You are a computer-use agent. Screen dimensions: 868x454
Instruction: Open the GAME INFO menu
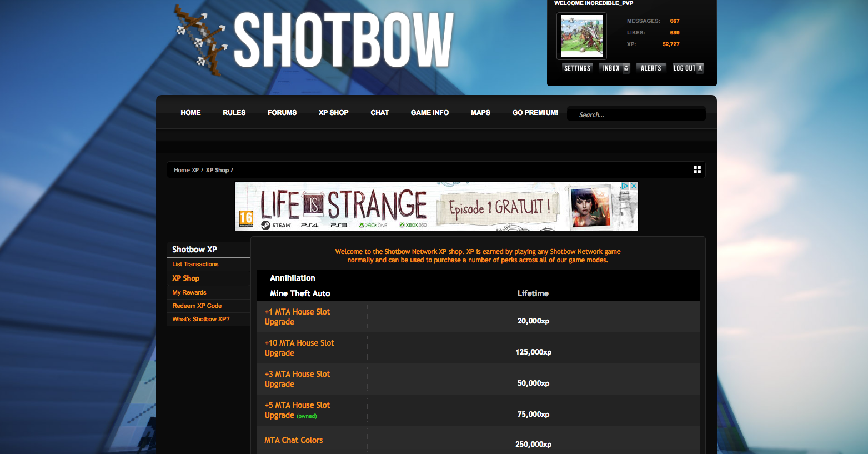[x=430, y=113]
